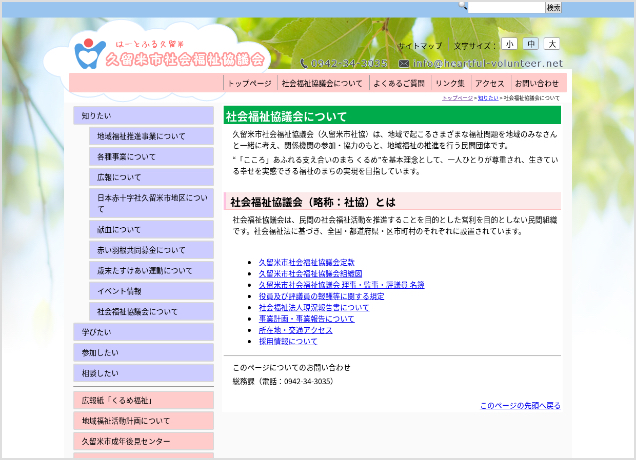The image size is (636, 460).
Task: Open the よくあるご質問 navigation tab
Action: coord(399,84)
